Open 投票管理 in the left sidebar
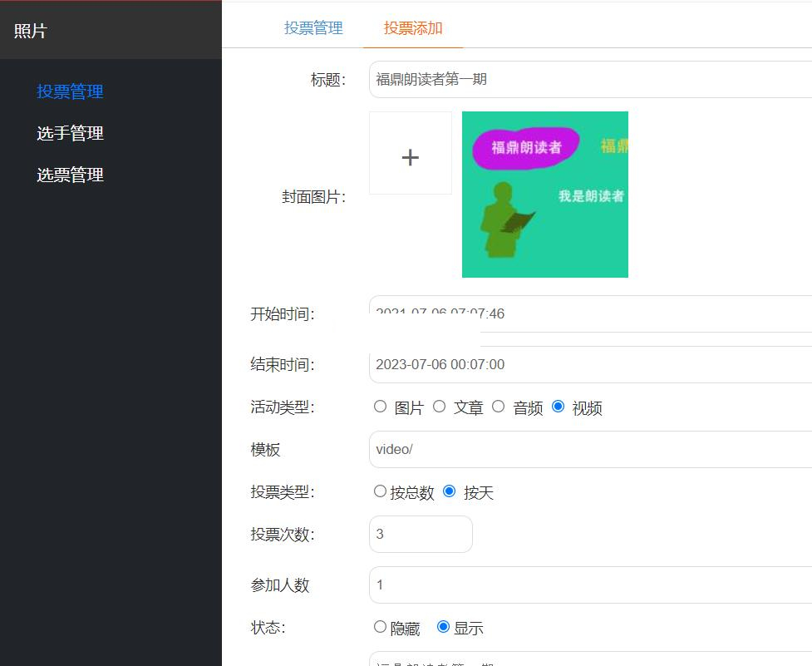The height and width of the screenshot is (666, 812). pyautogui.click(x=70, y=91)
